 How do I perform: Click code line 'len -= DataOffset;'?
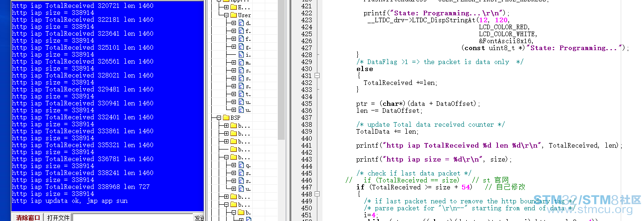[x=389, y=110]
